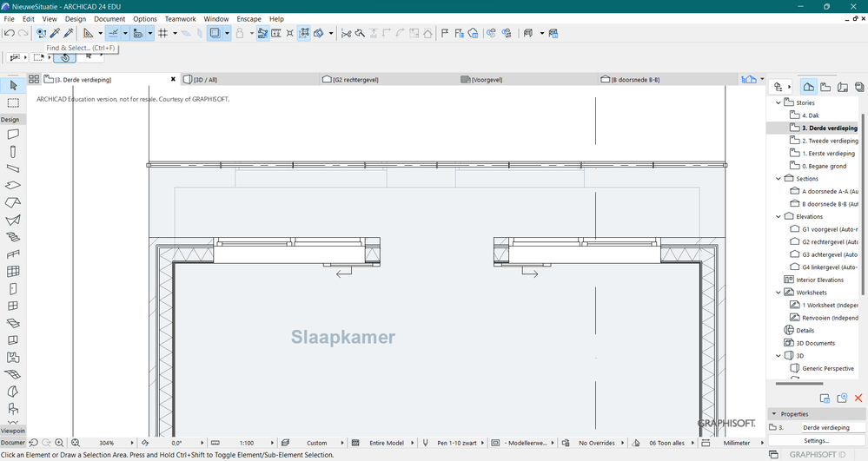Open the Pen 1-10 zwart pen set
Image resolution: width=868 pixels, height=461 pixels.
point(455,443)
